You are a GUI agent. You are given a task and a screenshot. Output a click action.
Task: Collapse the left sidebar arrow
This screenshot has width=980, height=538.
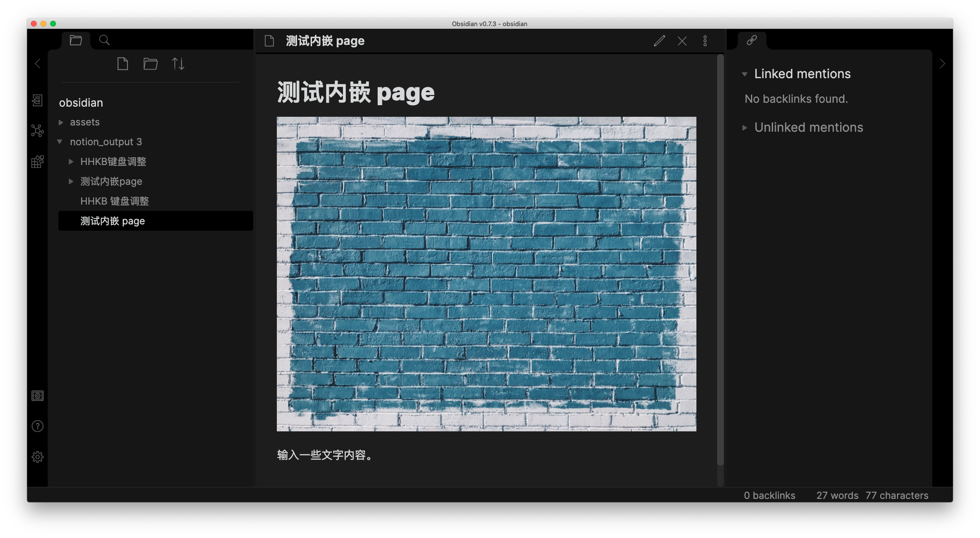38,64
